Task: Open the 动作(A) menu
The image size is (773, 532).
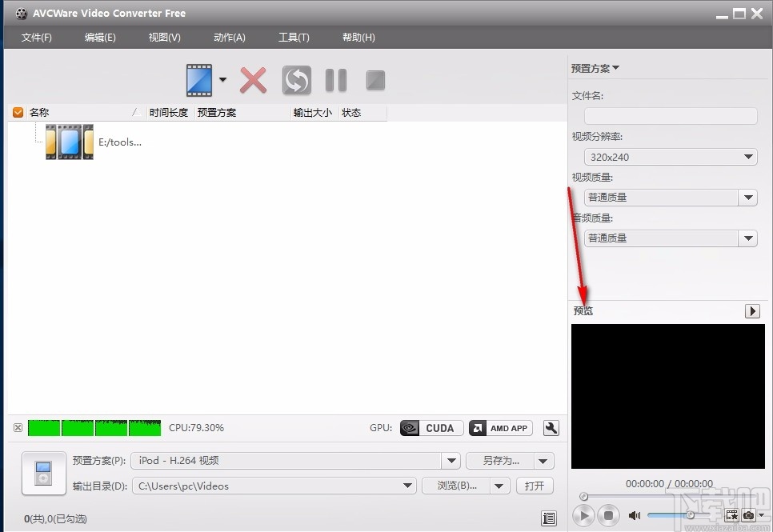Action: coord(229,37)
